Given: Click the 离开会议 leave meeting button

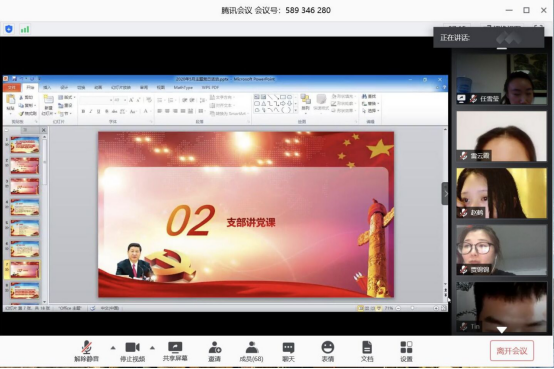Looking at the screenshot, I should tap(512, 351).
